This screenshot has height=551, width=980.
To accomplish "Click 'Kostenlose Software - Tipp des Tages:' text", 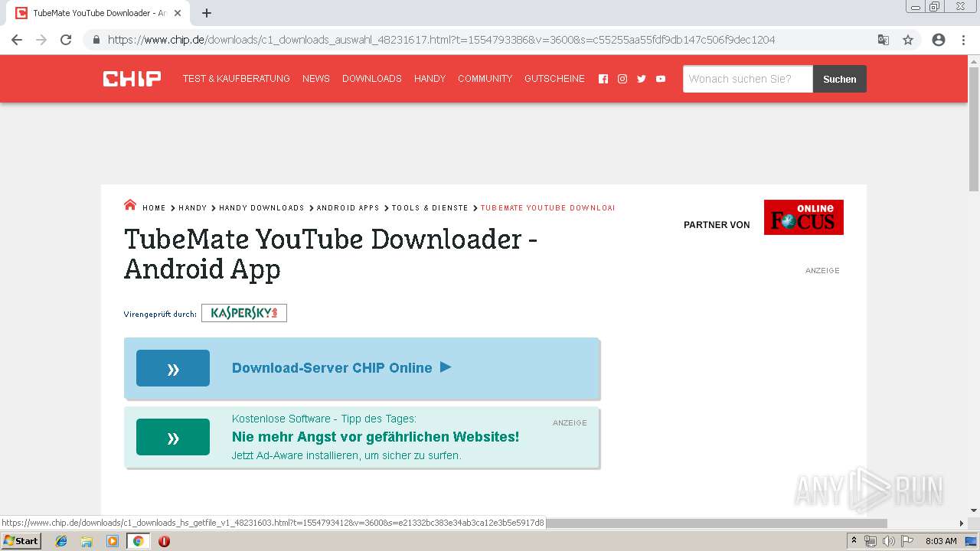I will point(324,419).
